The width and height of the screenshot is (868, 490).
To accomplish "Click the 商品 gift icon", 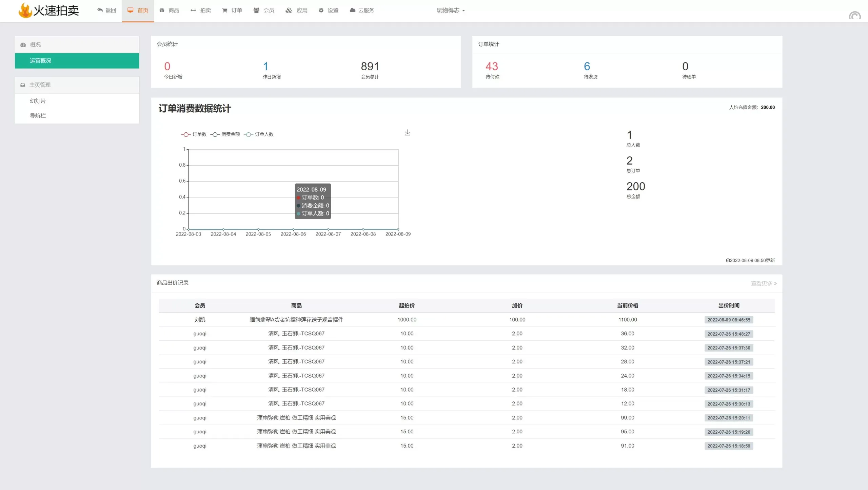I will coord(162,10).
